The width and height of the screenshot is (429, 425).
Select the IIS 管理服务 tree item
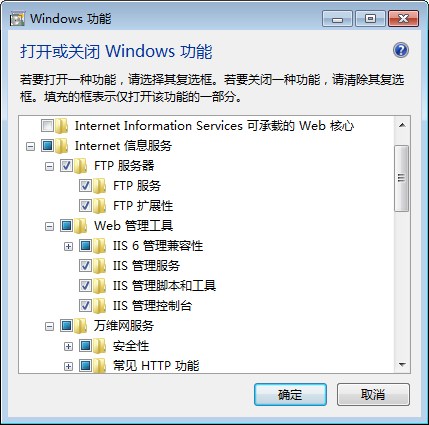[x=146, y=266]
